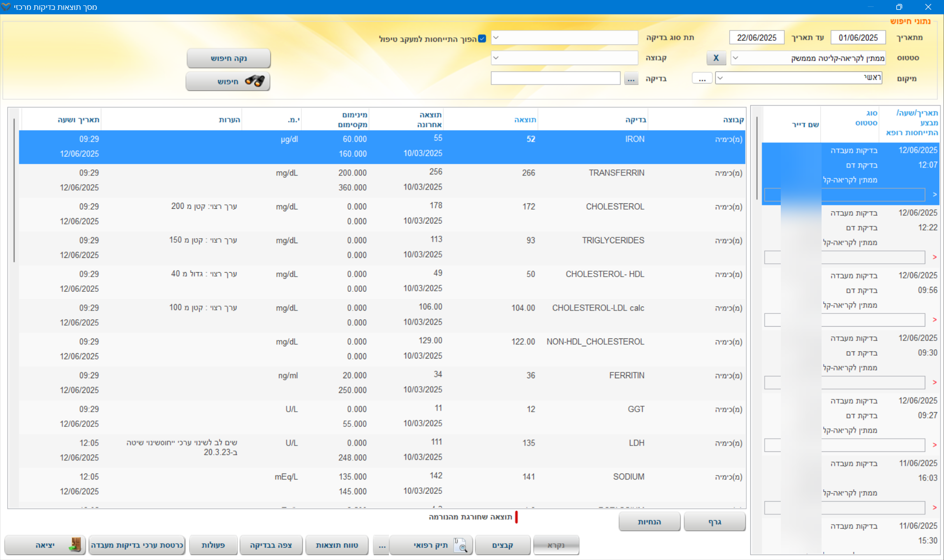Click arrow of selected 12:07 entry
The height and width of the screenshot is (560, 944).
pyautogui.click(x=935, y=195)
